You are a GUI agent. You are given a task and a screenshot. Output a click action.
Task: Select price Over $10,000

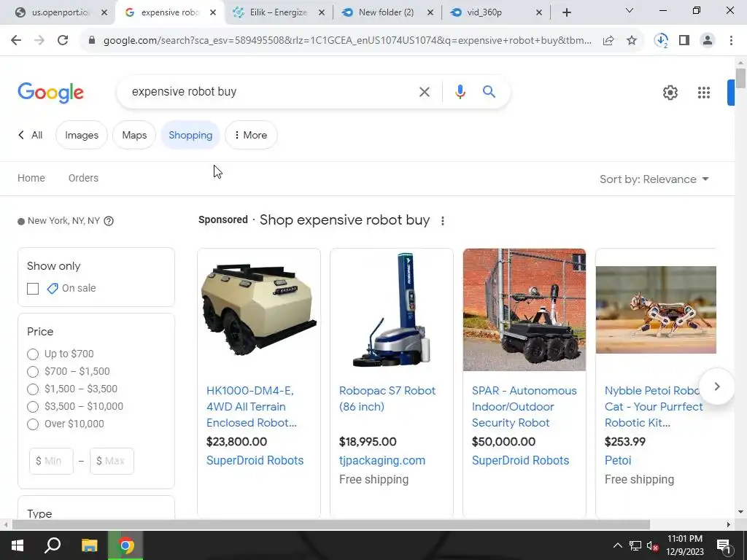[x=33, y=424]
